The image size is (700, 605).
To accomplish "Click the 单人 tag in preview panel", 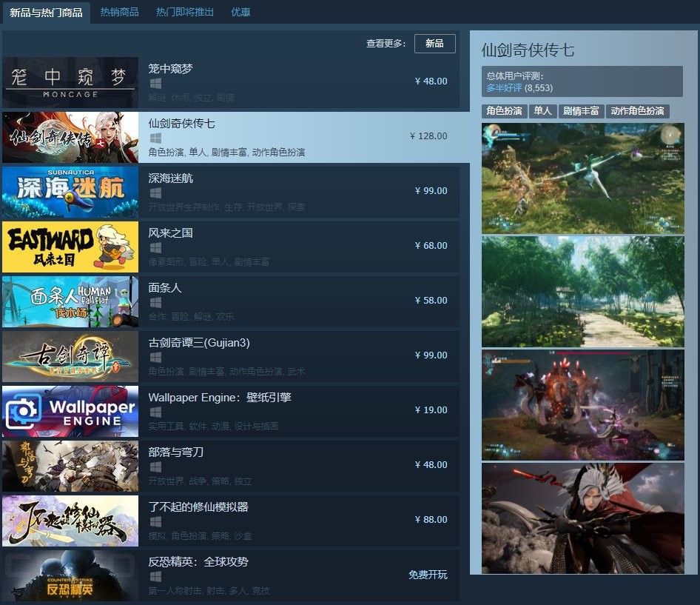I will (x=543, y=111).
